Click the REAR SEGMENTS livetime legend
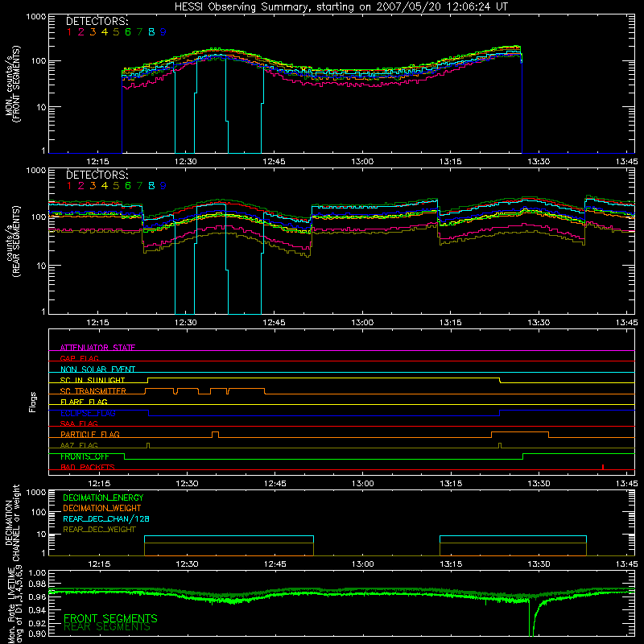The width and height of the screenshot is (644, 644). [x=107, y=627]
